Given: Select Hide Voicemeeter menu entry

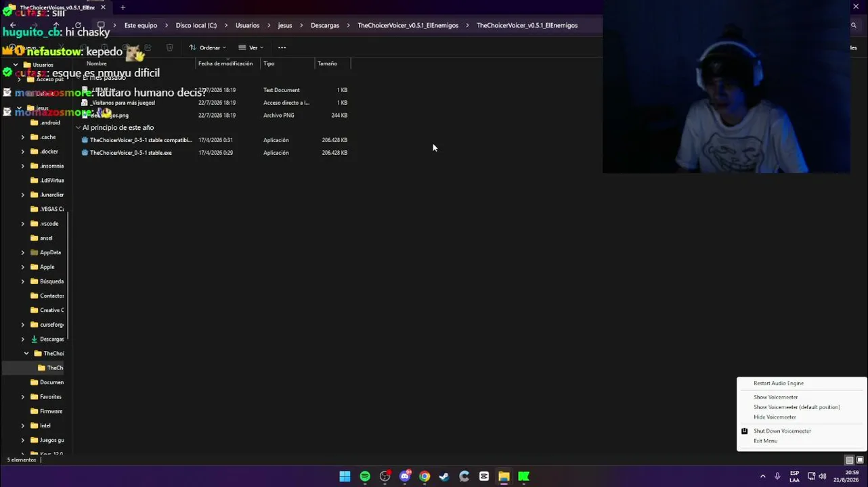Looking at the screenshot, I should coord(775,417).
